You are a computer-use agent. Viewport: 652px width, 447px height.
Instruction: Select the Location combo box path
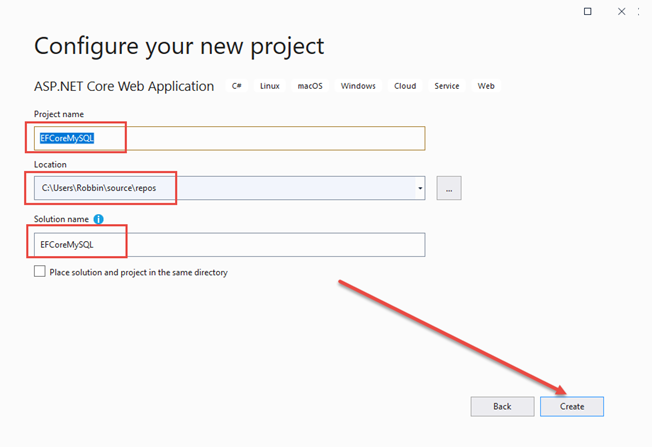(225, 188)
